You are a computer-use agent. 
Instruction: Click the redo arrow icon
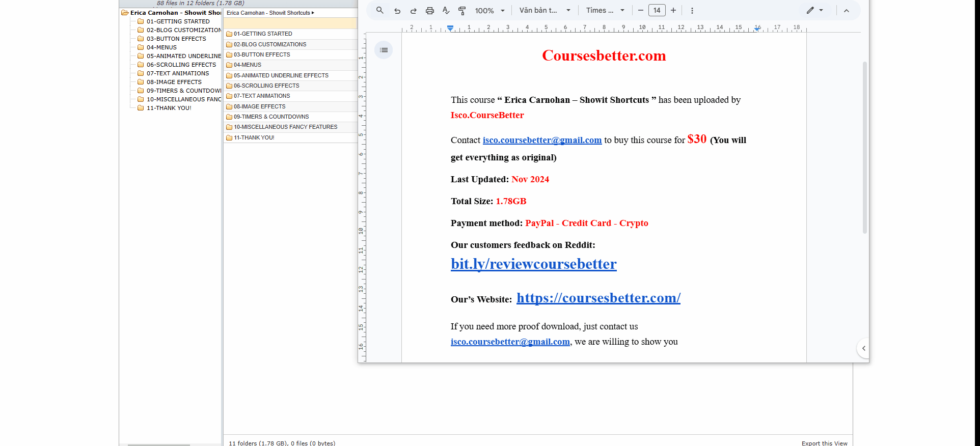coord(414,11)
